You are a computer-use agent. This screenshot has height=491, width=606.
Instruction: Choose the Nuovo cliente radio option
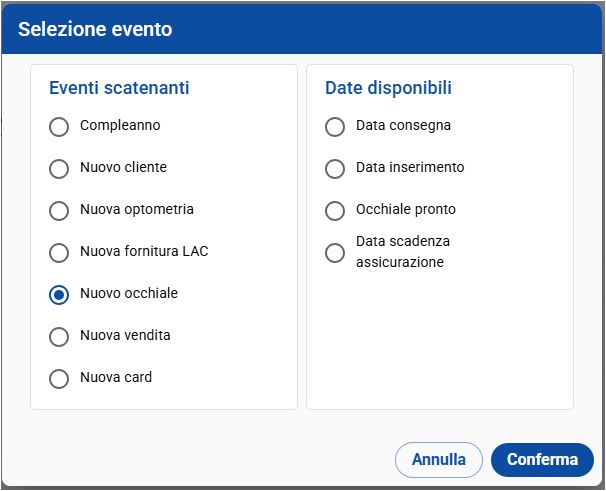coord(59,169)
